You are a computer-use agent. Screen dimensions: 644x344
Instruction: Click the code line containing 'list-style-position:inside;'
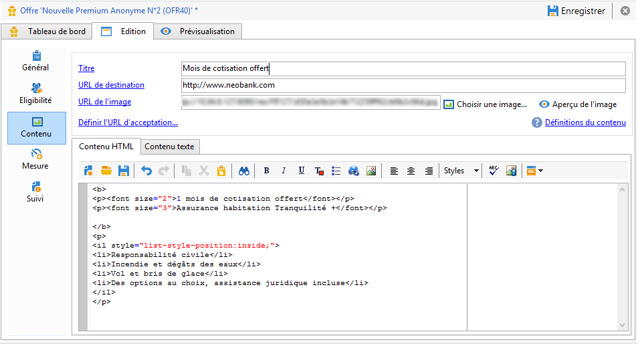186,246
